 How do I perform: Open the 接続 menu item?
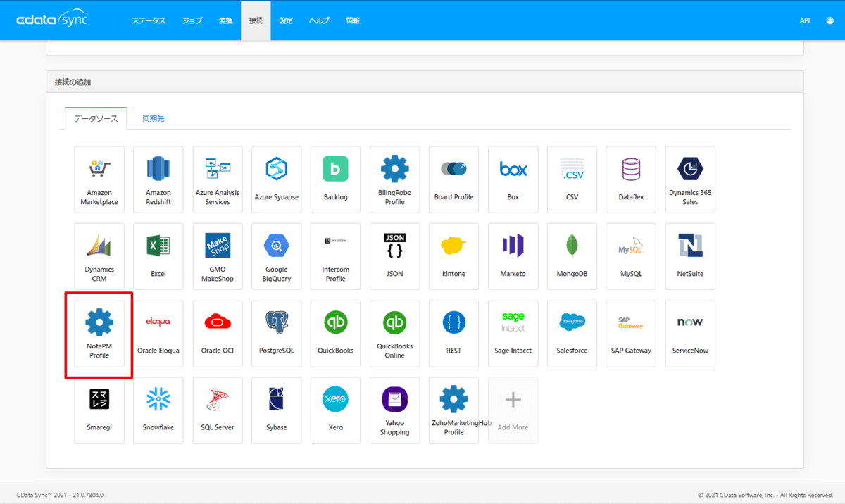(256, 20)
